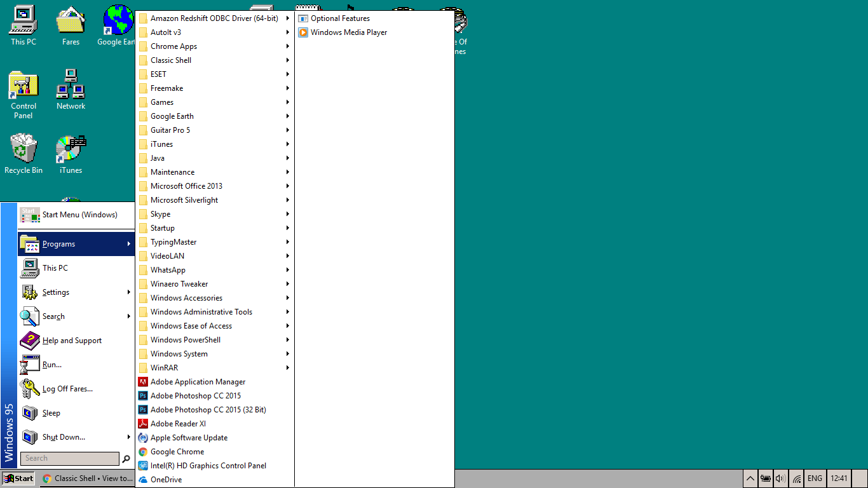The height and width of the screenshot is (488, 868).
Task: Open the battery tray icon
Action: (766, 478)
